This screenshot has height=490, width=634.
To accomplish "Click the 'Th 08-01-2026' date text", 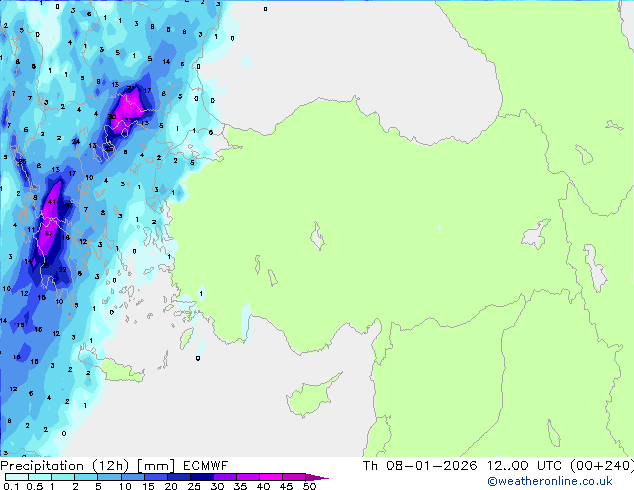I will (x=420, y=466).
